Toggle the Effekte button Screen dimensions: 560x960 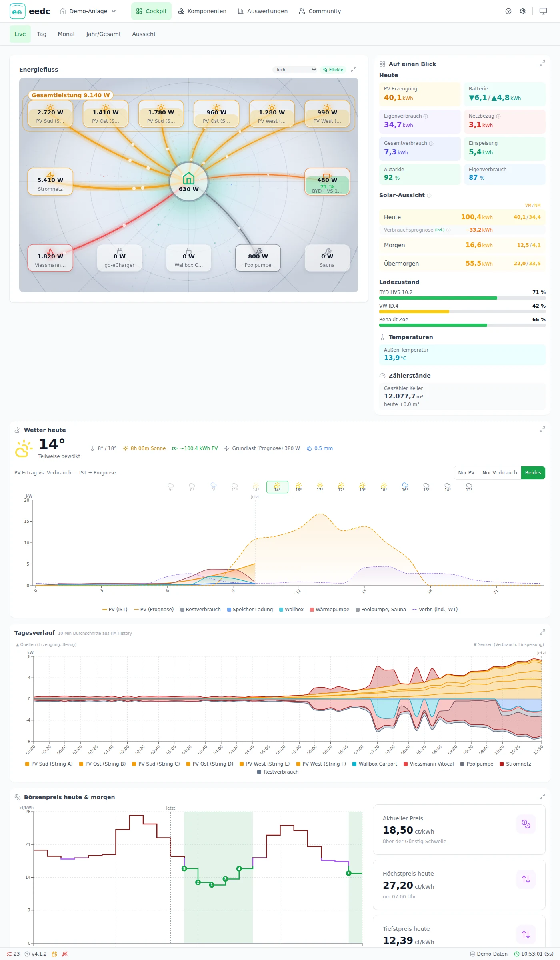tap(333, 70)
